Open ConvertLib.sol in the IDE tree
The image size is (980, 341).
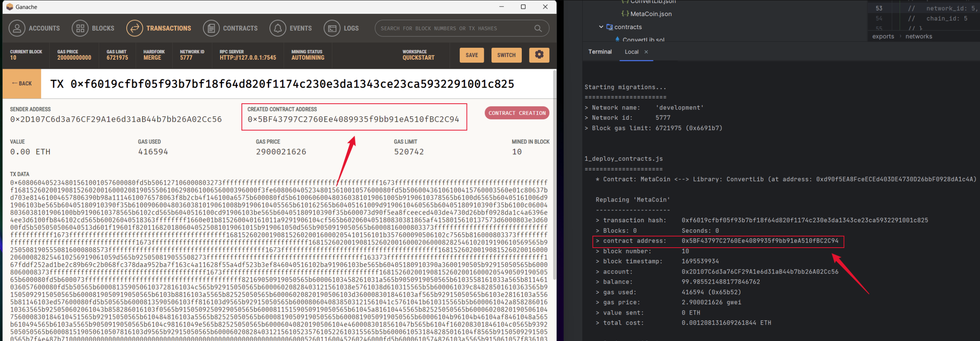[644, 40]
